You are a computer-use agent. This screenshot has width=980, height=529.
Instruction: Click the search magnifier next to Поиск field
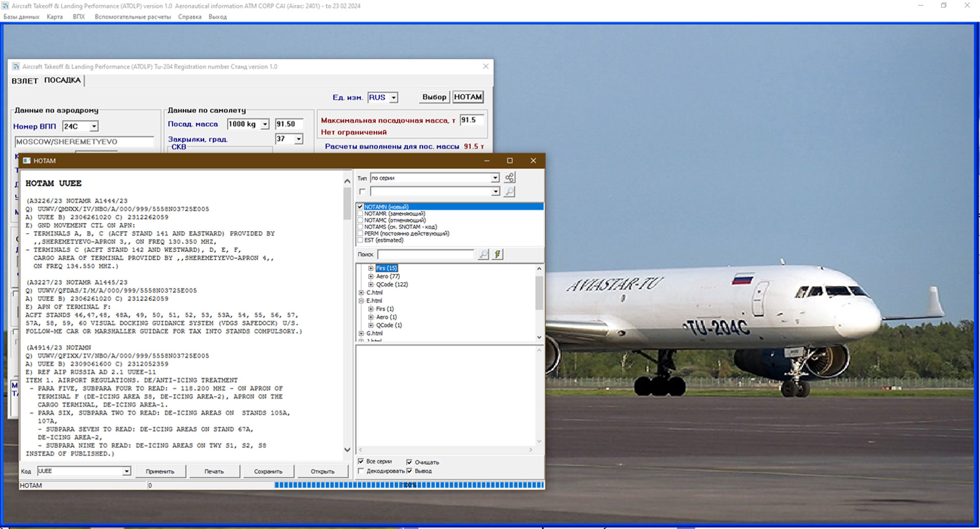pyautogui.click(x=483, y=254)
